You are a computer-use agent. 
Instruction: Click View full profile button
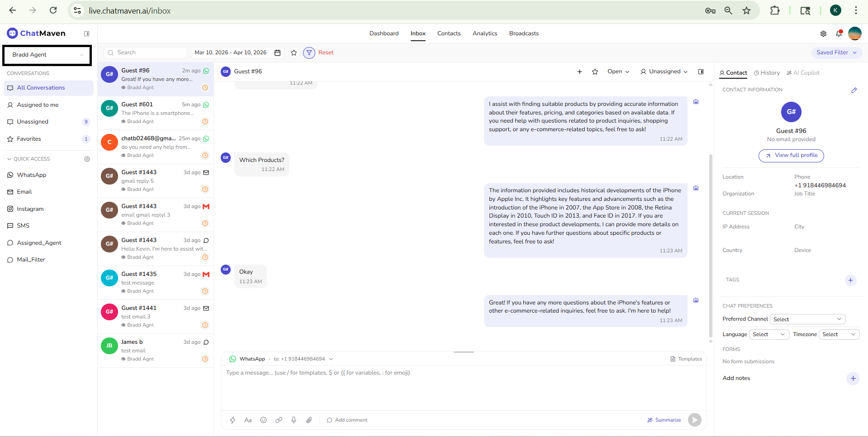click(x=791, y=155)
